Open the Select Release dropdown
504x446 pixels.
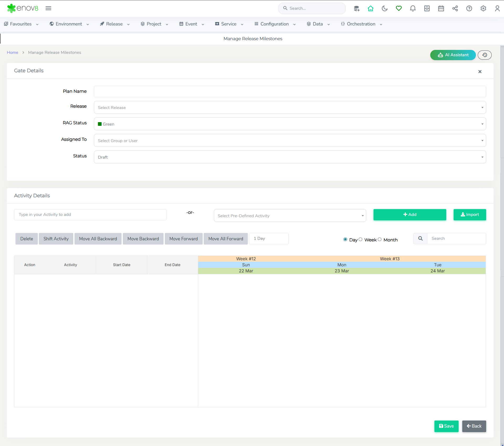click(x=290, y=107)
